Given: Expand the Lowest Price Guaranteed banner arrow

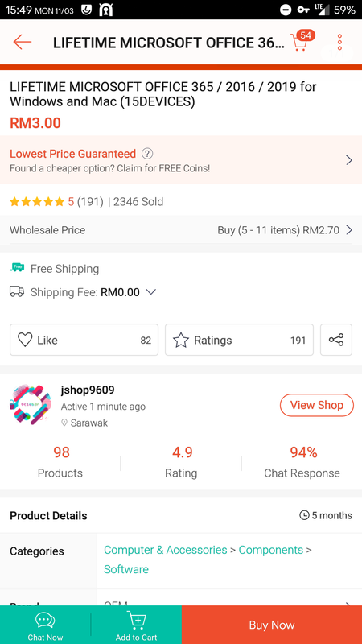Looking at the screenshot, I should tap(349, 159).
